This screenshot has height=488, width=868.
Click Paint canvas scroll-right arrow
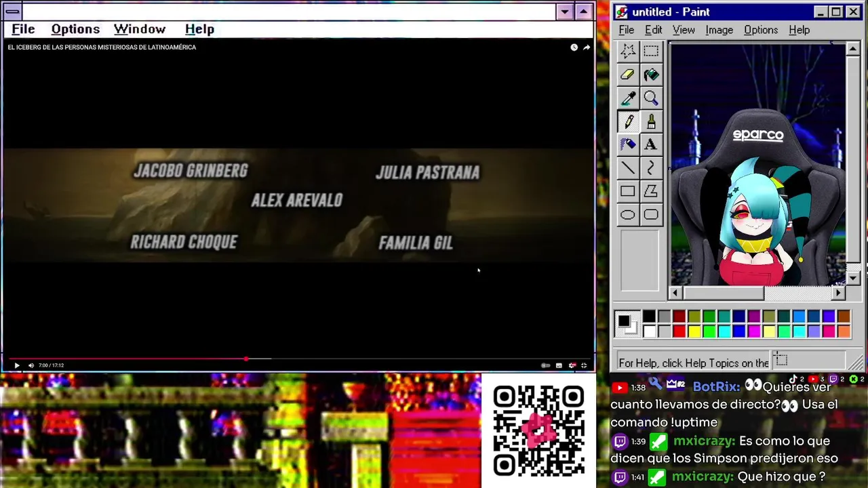point(839,293)
